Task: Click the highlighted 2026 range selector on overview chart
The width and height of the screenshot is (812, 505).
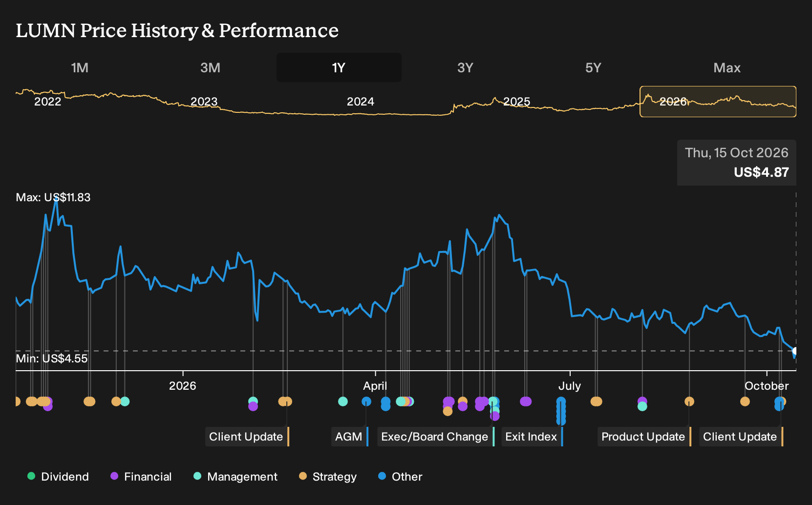Action: (718, 102)
